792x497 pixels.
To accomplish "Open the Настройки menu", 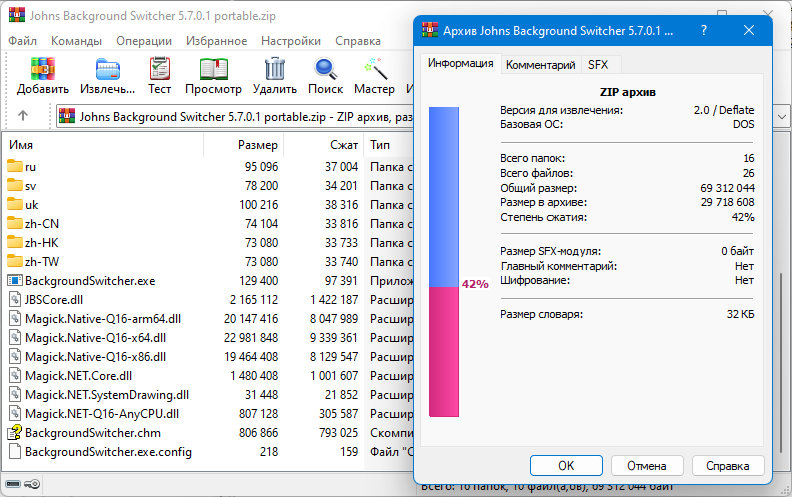I will [291, 41].
